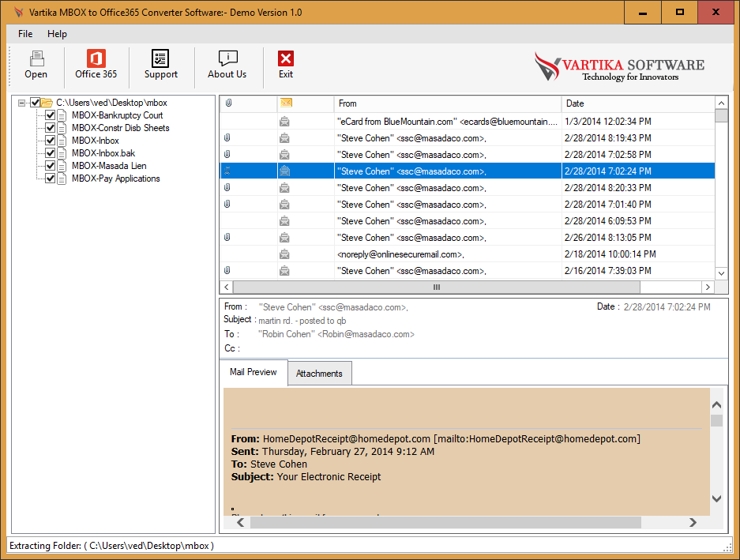Uncheck the root mbox folder checkbox
Image resolution: width=740 pixels, height=560 pixels.
35,103
